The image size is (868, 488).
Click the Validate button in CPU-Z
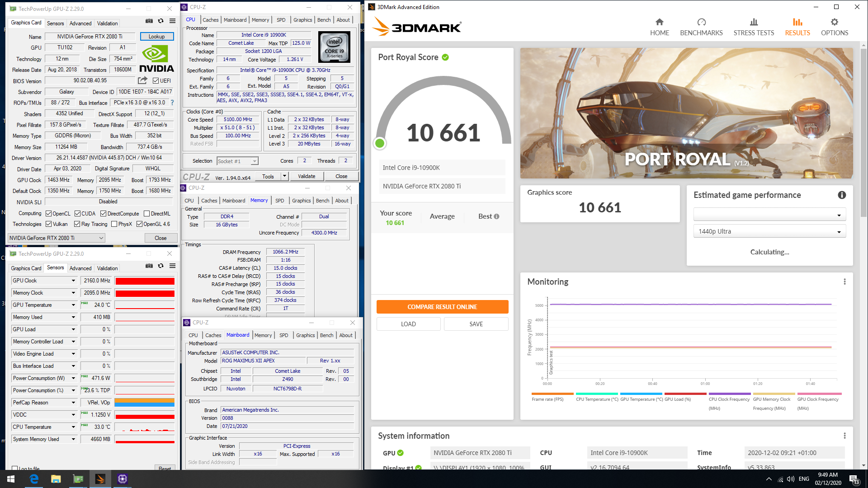(x=307, y=176)
